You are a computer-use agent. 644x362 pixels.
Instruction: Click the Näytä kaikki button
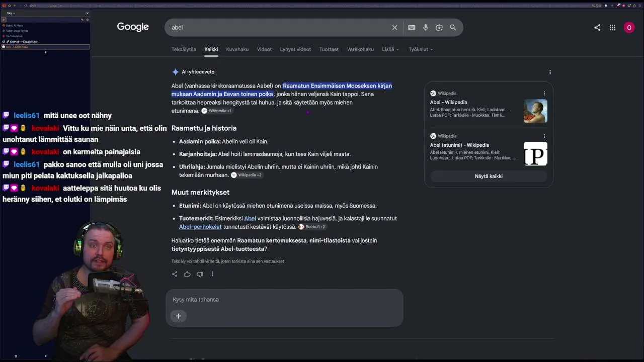489,176
